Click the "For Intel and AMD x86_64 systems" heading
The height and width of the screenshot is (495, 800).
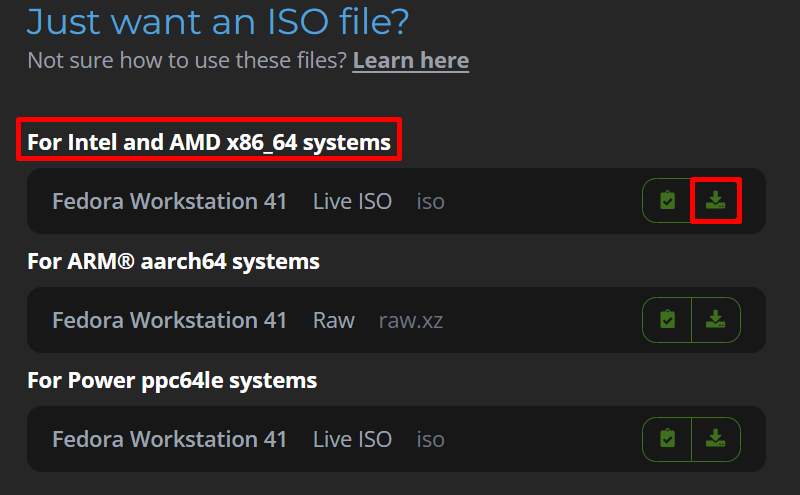click(x=209, y=142)
